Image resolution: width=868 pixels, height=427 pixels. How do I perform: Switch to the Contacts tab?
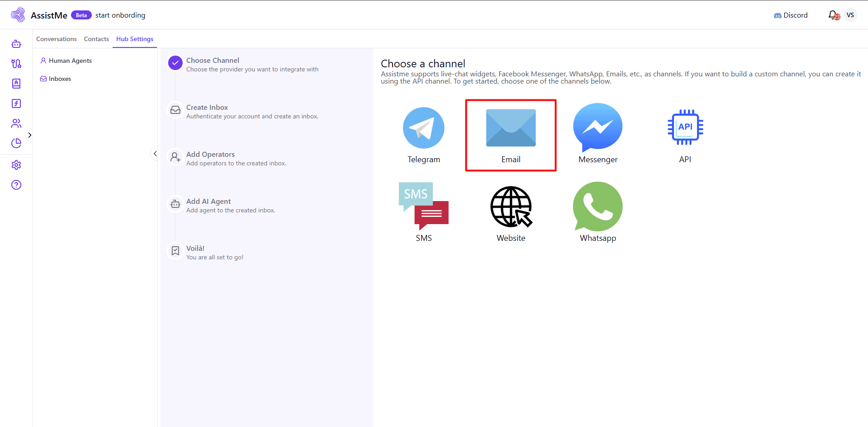[96, 39]
